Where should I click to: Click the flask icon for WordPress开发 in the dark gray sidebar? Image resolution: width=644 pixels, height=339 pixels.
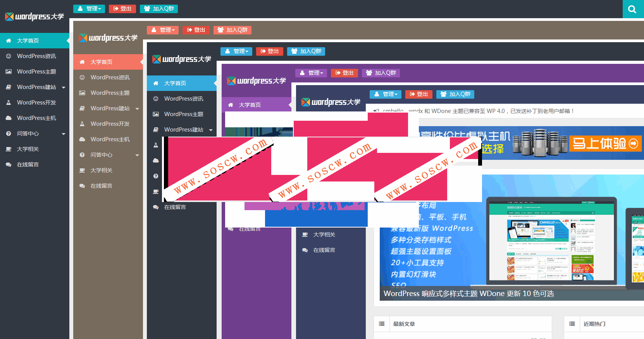pyautogui.click(x=9, y=103)
